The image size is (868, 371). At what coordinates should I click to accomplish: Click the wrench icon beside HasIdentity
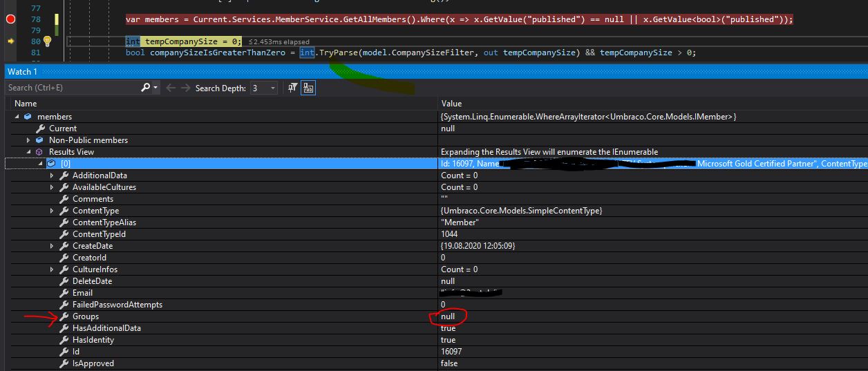[x=64, y=340]
